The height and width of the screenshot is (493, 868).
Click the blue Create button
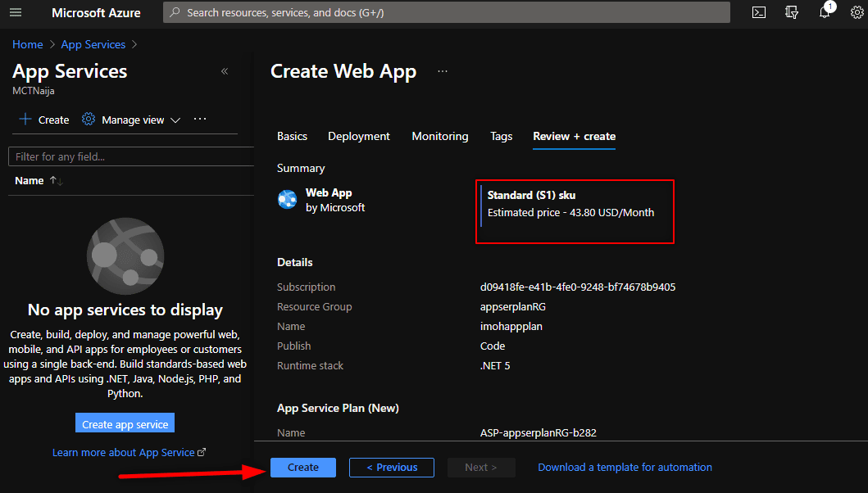click(302, 467)
